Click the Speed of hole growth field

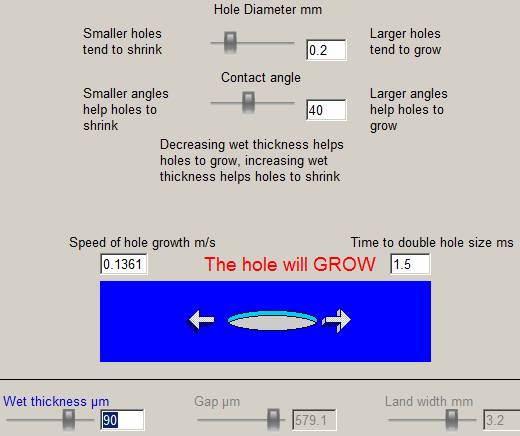(124, 264)
